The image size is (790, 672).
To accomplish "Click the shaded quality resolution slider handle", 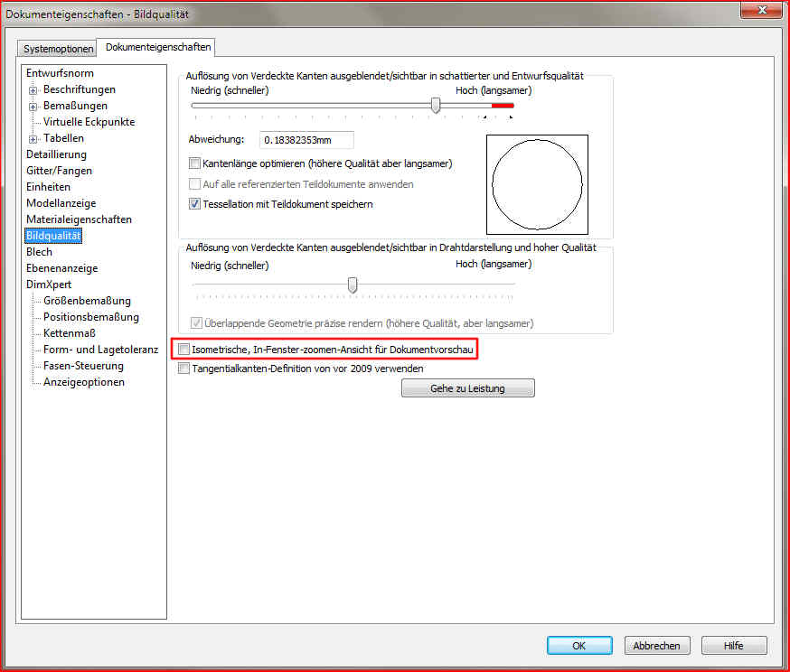I will pos(436,105).
